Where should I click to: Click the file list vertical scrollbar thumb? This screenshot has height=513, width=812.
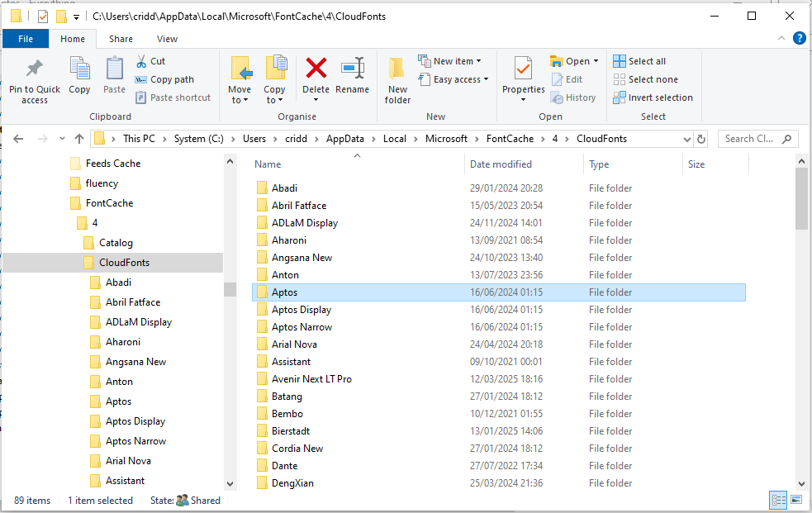click(x=801, y=198)
